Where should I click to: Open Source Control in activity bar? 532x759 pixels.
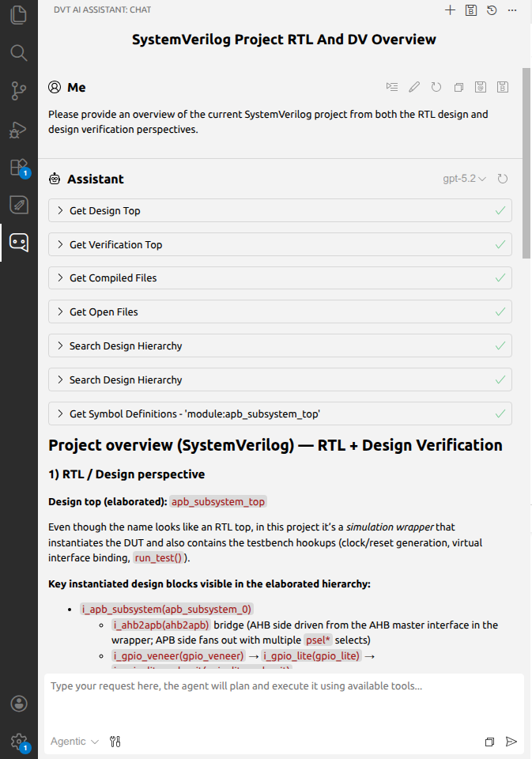tap(19, 91)
